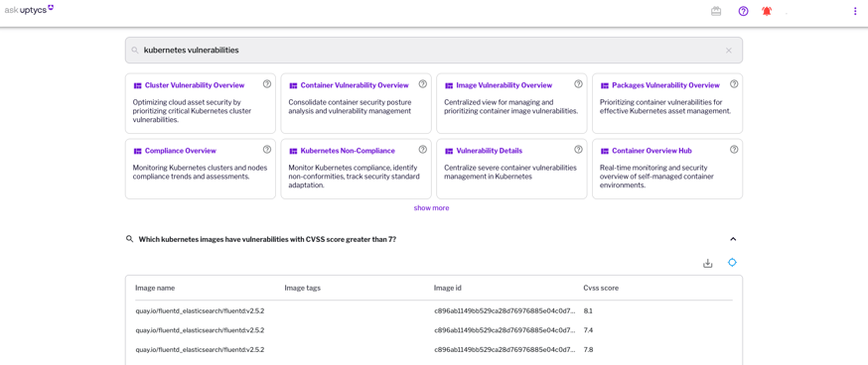
Task: Open the red alerts bell icon
Action: coord(766,11)
